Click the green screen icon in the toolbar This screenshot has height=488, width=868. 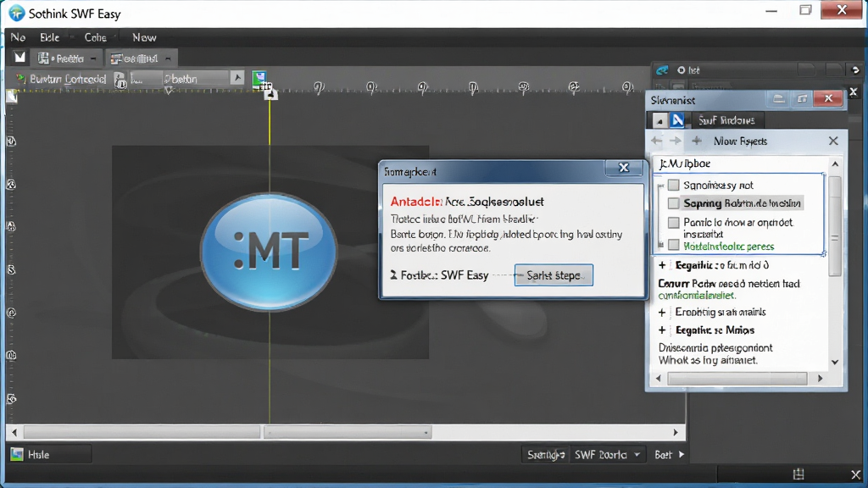coord(259,79)
